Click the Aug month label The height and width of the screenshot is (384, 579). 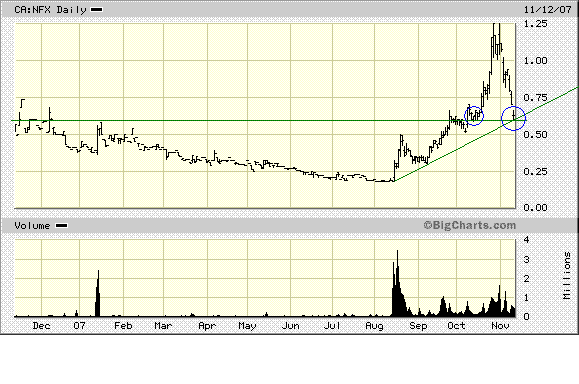coord(374,326)
